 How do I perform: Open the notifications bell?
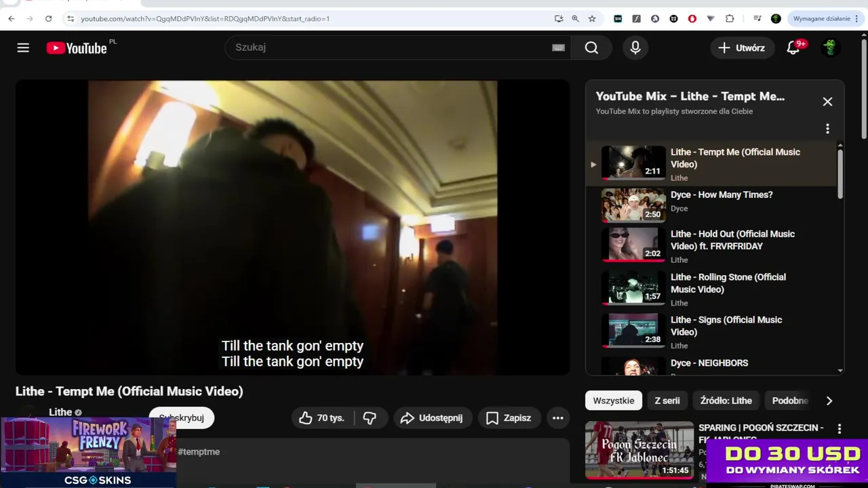point(793,47)
